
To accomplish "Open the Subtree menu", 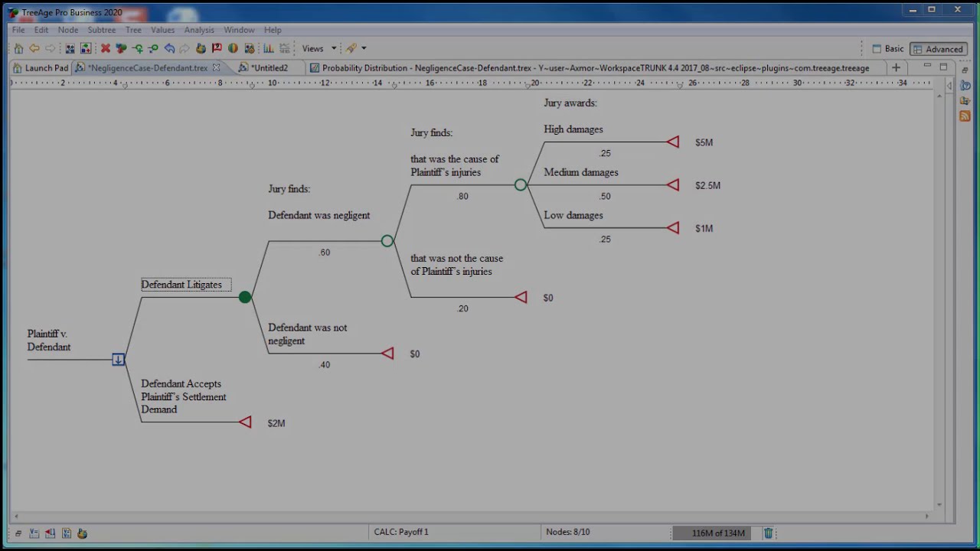I will pos(101,30).
